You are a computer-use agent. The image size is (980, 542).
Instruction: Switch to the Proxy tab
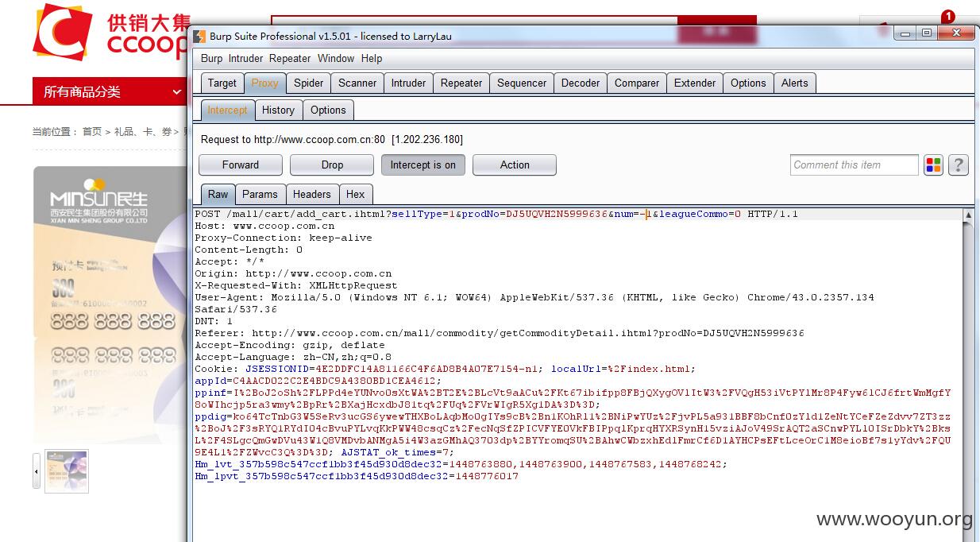[264, 83]
